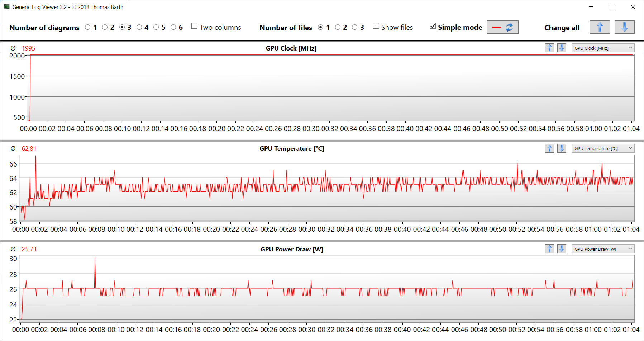Select 2 for number of files

click(338, 27)
